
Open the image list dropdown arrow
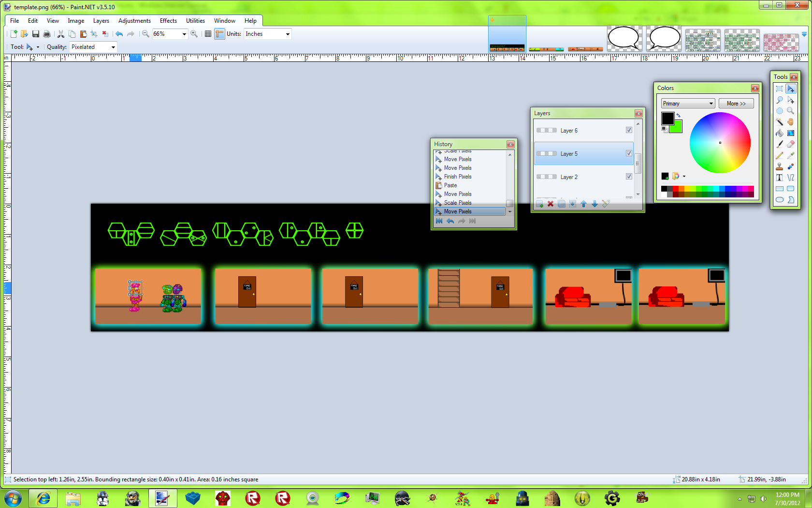804,34
